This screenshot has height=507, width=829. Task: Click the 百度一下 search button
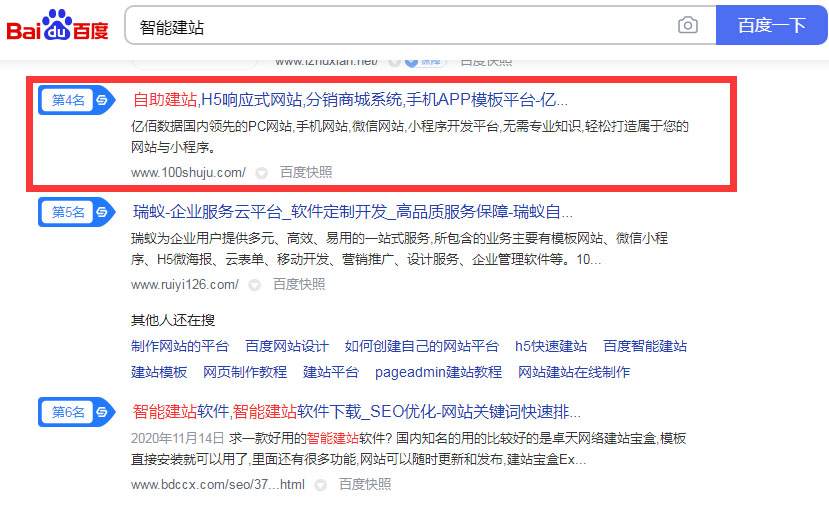click(x=771, y=25)
